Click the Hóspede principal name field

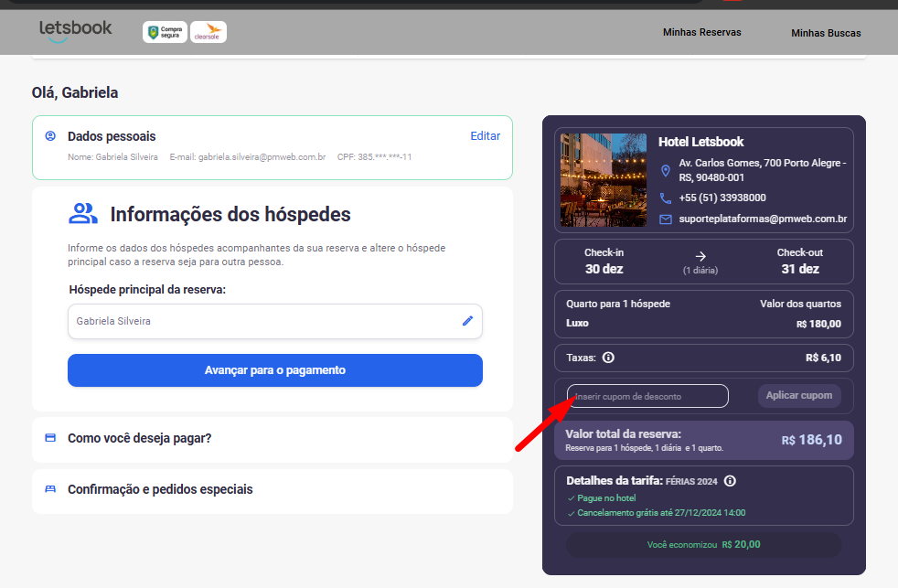tap(275, 321)
